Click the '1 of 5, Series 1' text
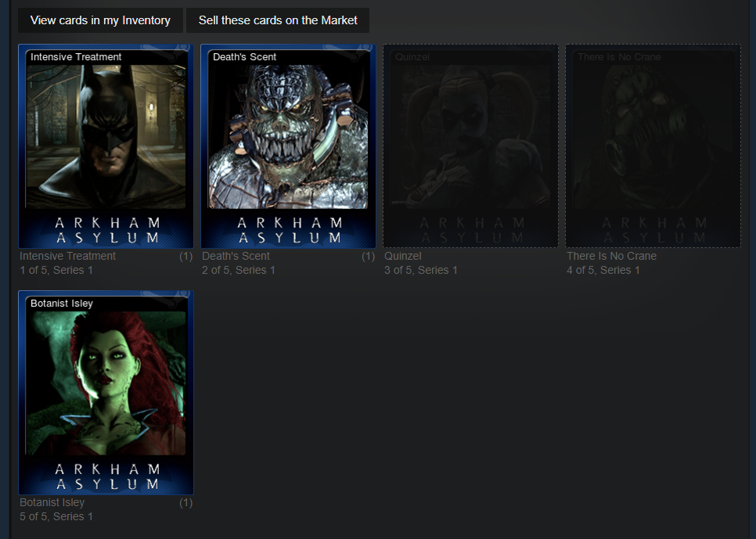The height and width of the screenshot is (539, 756). pyautogui.click(x=56, y=270)
